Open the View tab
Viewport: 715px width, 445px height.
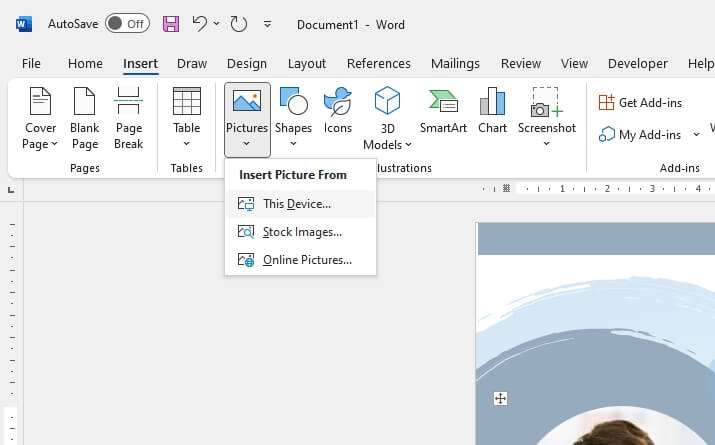click(574, 63)
